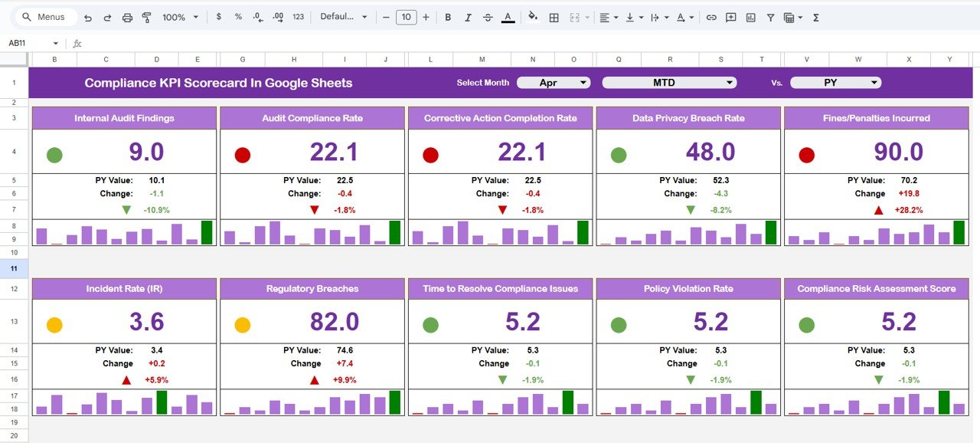This screenshot has width=980, height=443.
Task: Open the Menus search box
Action: 42,16
